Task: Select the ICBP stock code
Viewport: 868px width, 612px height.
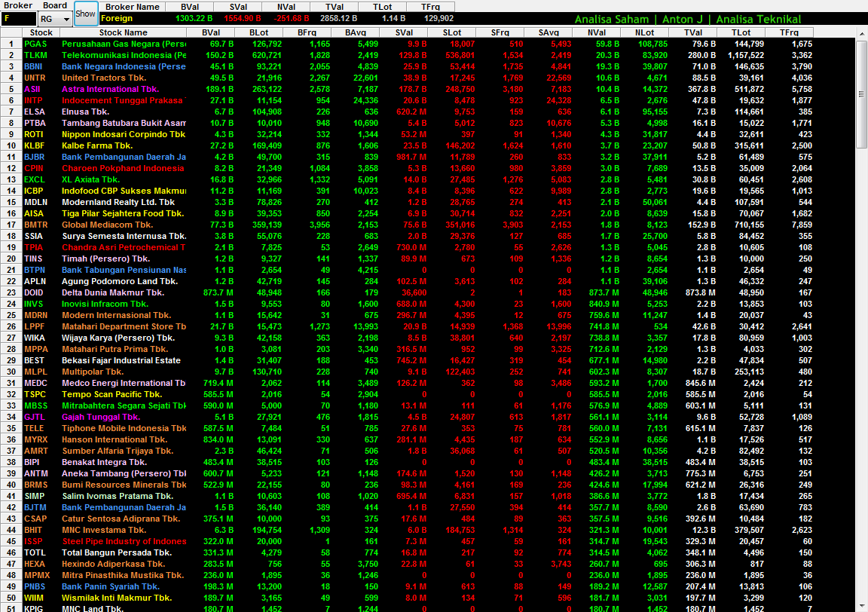Action: [34, 191]
